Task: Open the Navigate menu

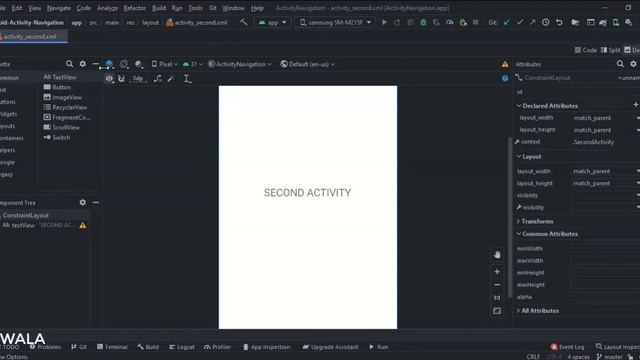Action: (59, 8)
